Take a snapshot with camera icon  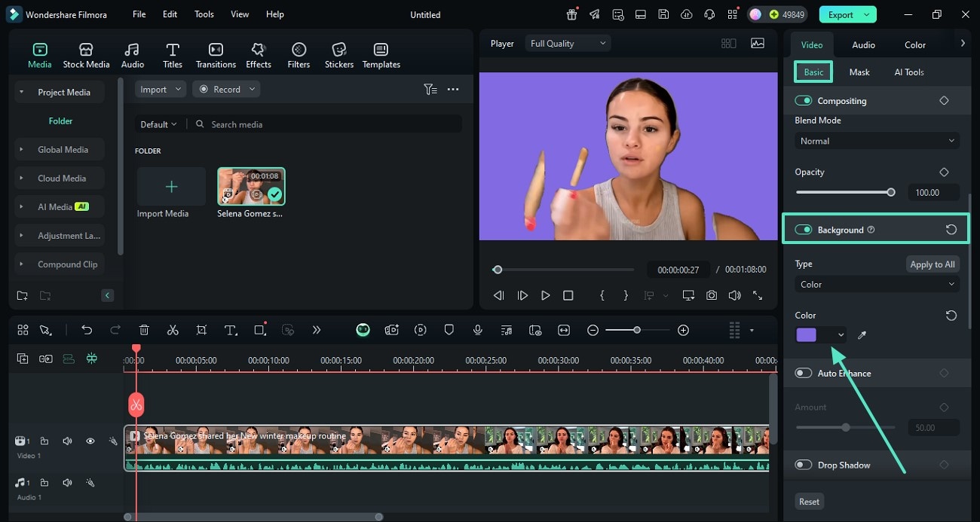point(712,296)
